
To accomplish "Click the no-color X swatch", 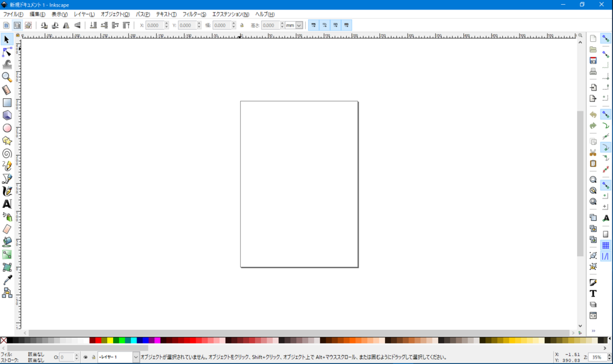I will tap(4, 341).
